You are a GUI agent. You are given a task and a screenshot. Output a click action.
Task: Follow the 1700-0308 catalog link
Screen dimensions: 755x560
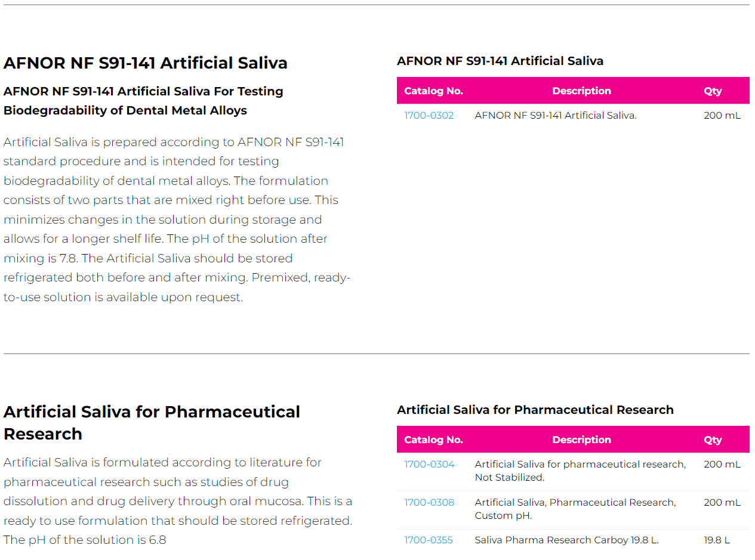pos(429,503)
